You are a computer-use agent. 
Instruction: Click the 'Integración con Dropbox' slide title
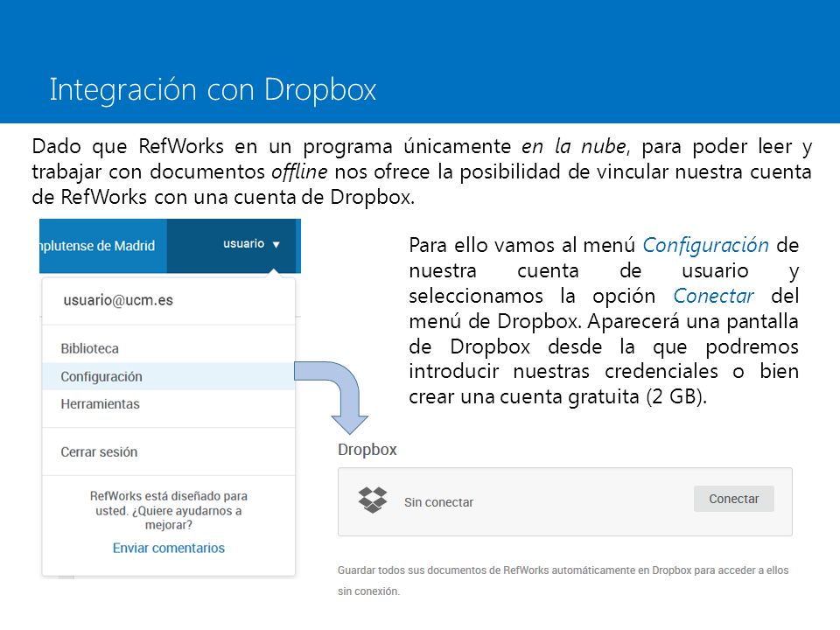point(213,89)
